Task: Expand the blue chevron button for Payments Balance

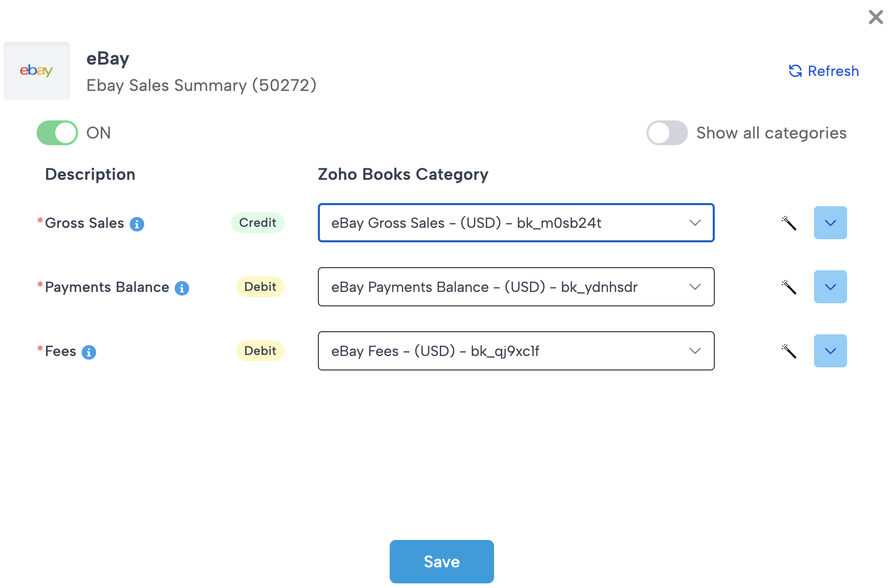Action: point(830,287)
